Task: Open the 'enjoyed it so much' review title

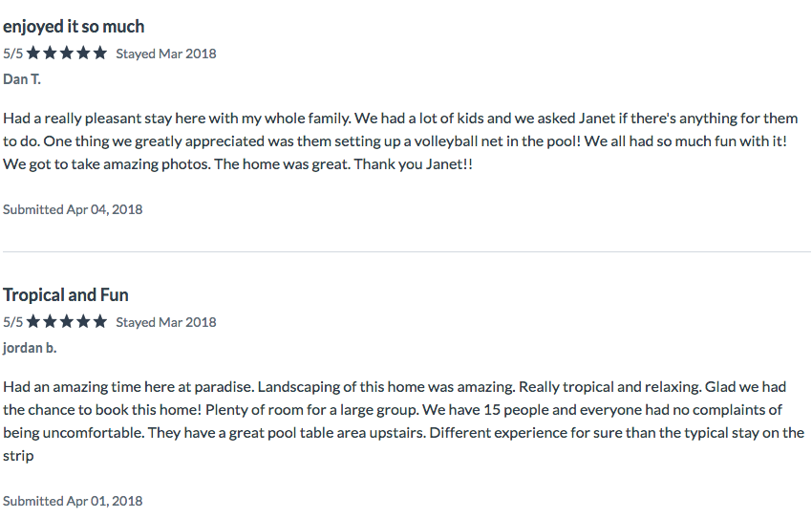Action: [74, 27]
